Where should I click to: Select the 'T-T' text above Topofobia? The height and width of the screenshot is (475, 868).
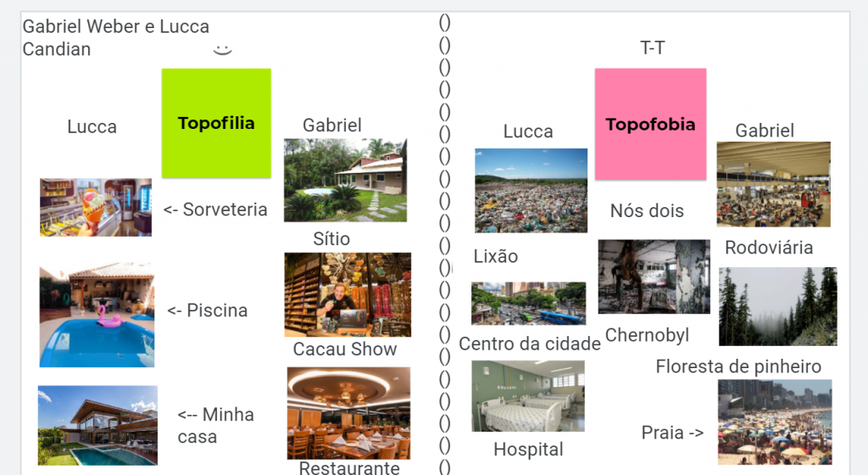click(x=652, y=47)
